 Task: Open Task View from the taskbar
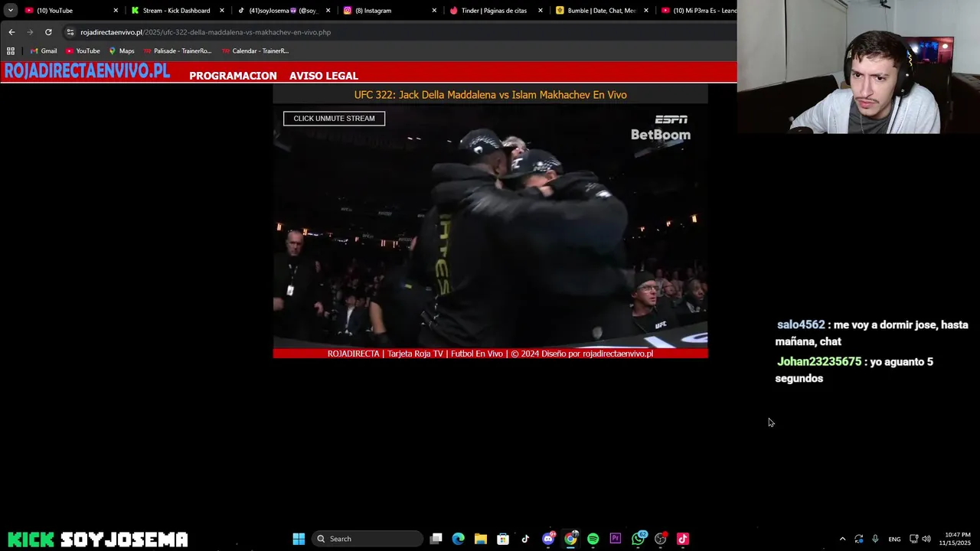click(436, 539)
